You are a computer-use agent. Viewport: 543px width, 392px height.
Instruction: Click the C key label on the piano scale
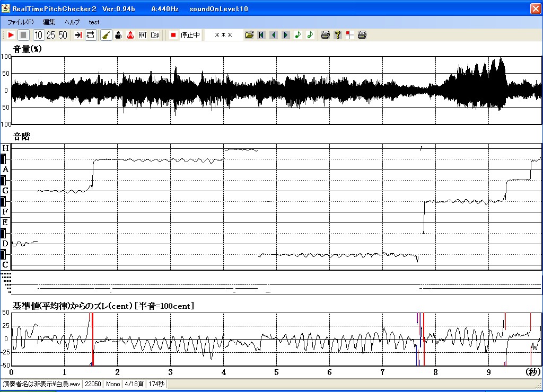[x=5, y=265]
